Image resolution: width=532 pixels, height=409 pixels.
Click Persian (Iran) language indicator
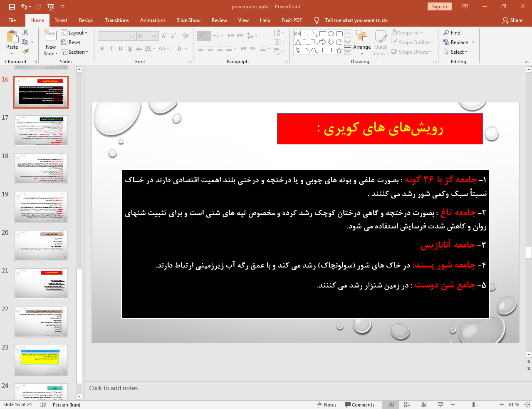pos(67,404)
